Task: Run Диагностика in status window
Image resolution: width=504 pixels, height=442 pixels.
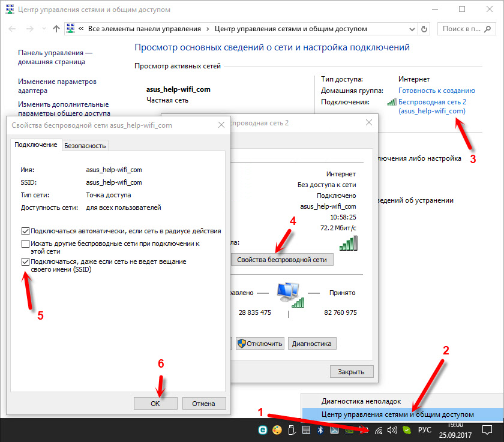Action: tap(312, 344)
